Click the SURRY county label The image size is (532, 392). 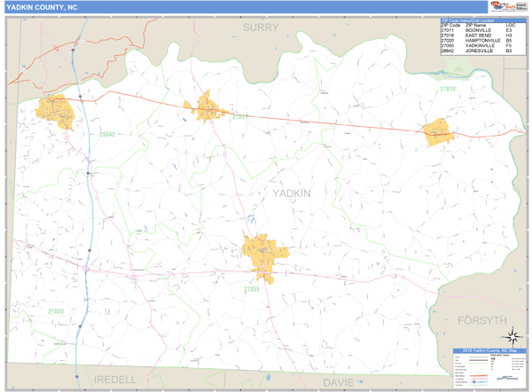[x=260, y=27]
